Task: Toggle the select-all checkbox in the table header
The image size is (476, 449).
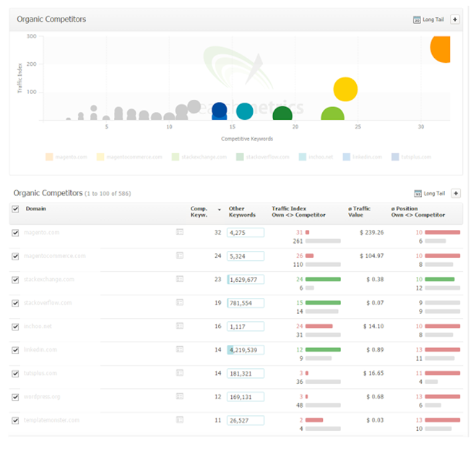Action: point(15,209)
